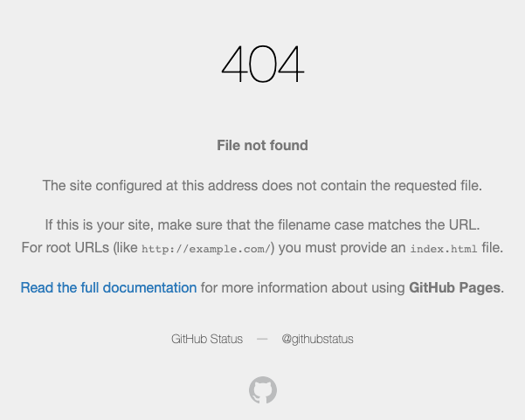
Task: Click the words For root URLs
Action: [x=65, y=248]
